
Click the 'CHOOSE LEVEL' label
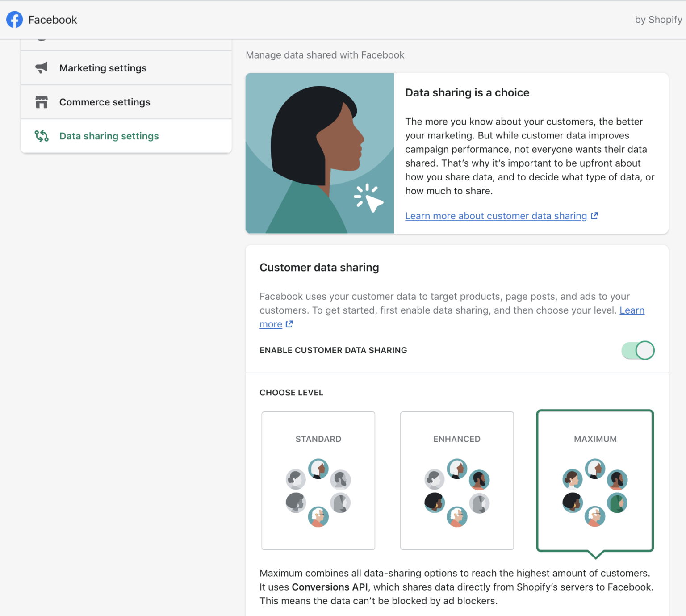click(x=291, y=393)
